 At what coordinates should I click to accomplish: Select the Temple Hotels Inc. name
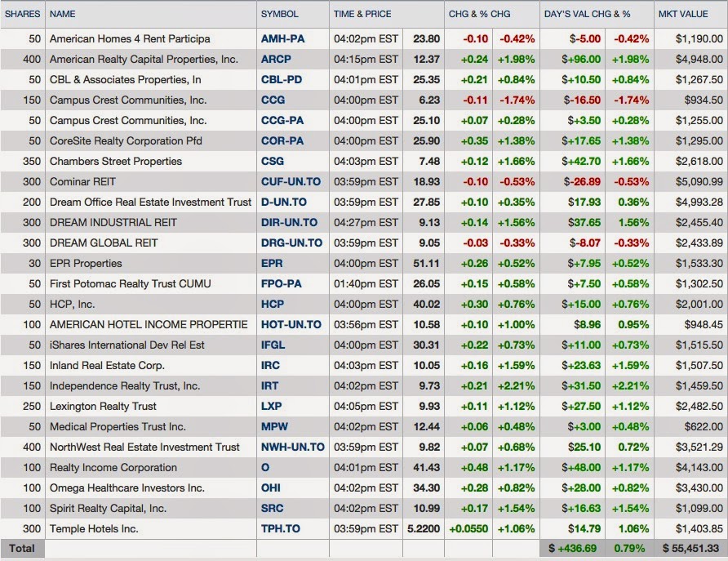coord(94,529)
